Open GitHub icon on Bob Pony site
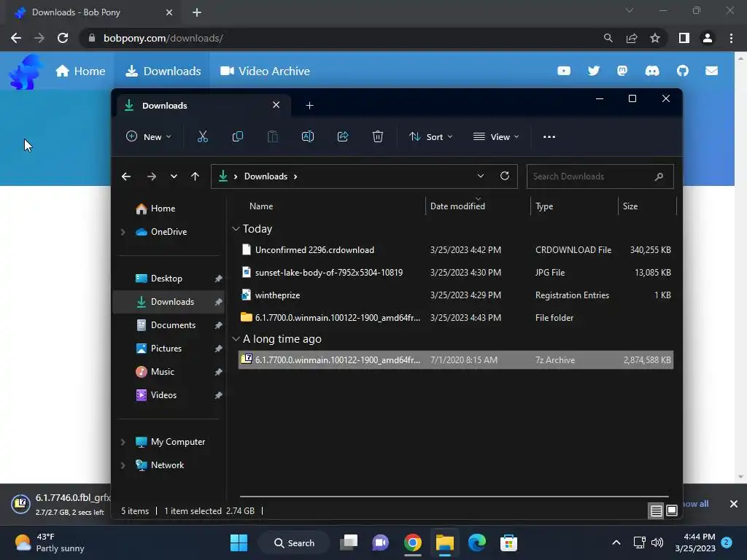747x560 pixels. coord(683,71)
